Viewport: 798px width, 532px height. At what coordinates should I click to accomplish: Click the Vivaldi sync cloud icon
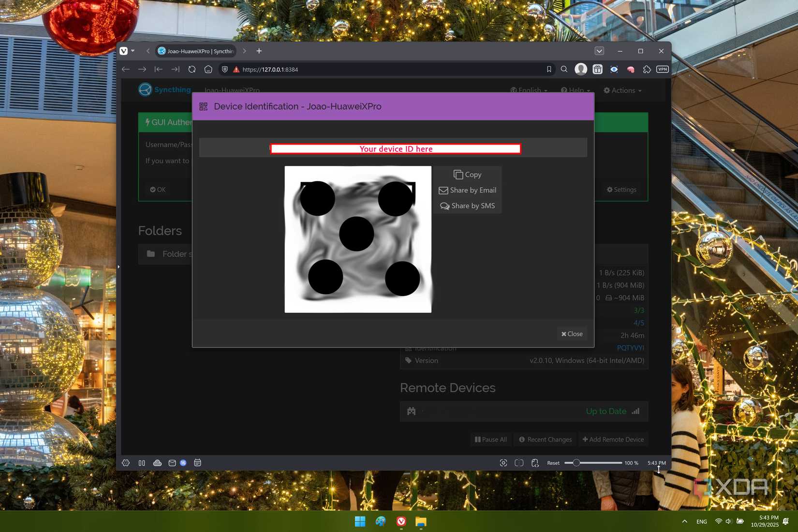tap(157, 463)
